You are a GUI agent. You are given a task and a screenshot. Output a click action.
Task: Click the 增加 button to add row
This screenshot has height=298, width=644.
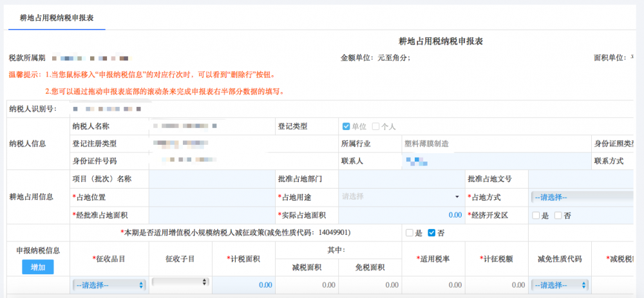pos(38,267)
